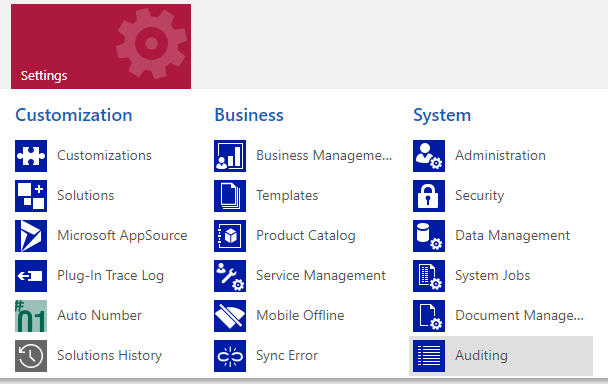Select the Templates entry
This screenshot has width=608, height=385.
pos(287,196)
